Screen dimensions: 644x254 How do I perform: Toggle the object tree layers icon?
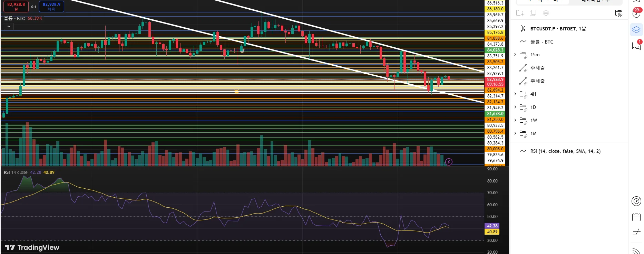[x=636, y=30]
